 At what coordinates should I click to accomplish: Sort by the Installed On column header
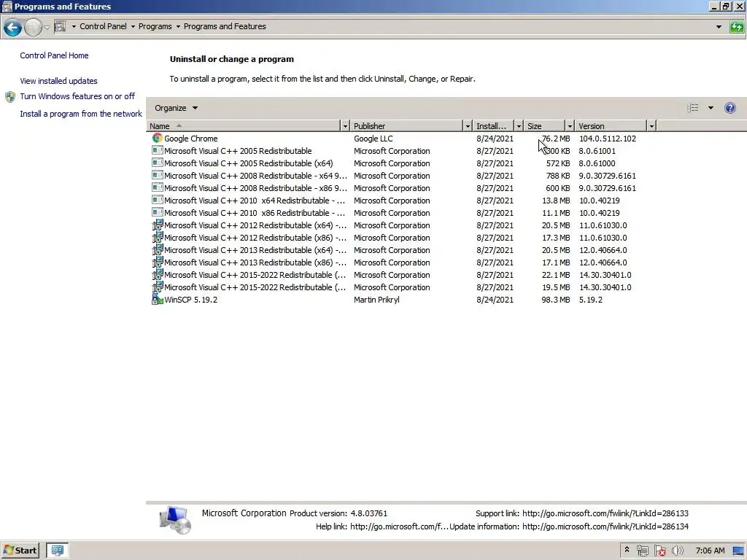(x=494, y=125)
